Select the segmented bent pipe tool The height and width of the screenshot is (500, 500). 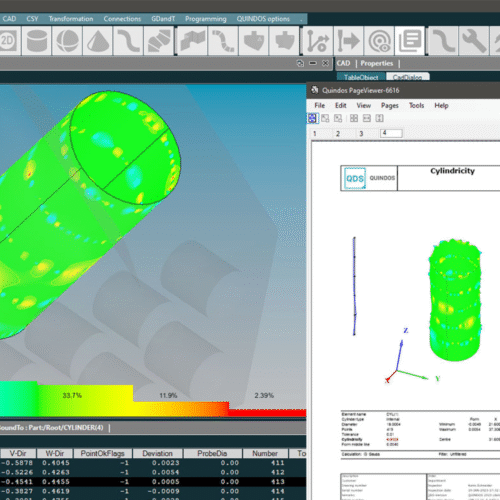click(159, 41)
